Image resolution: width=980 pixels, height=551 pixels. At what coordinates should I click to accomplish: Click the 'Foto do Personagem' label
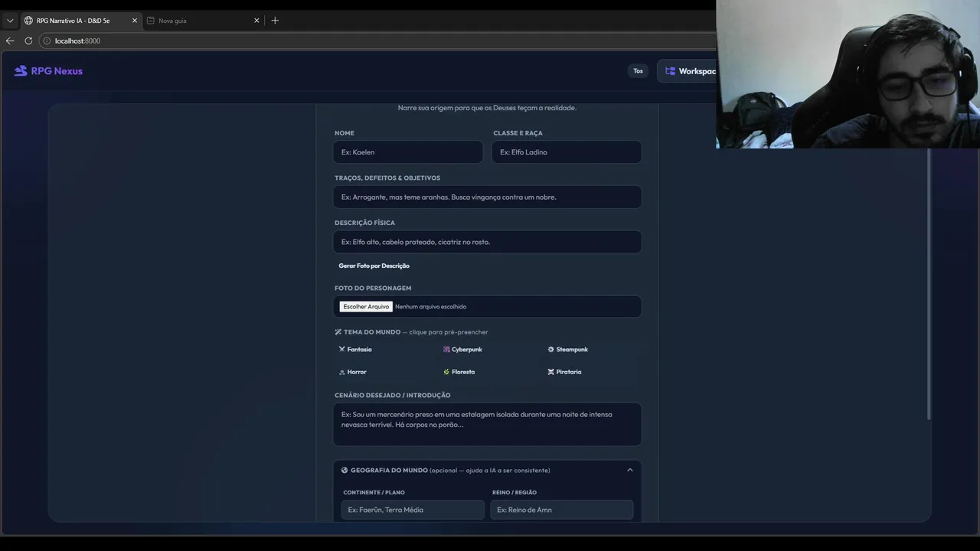click(373, 289)
